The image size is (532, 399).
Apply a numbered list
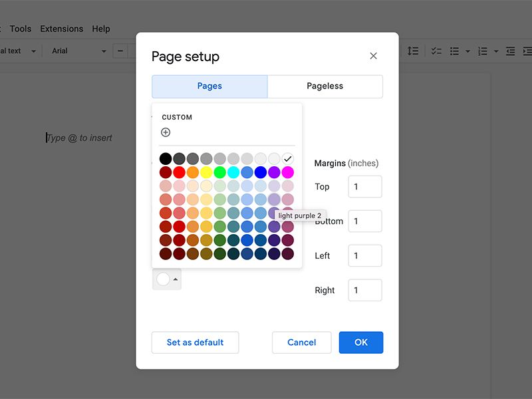pyautogui.click(x=483, y=51)
